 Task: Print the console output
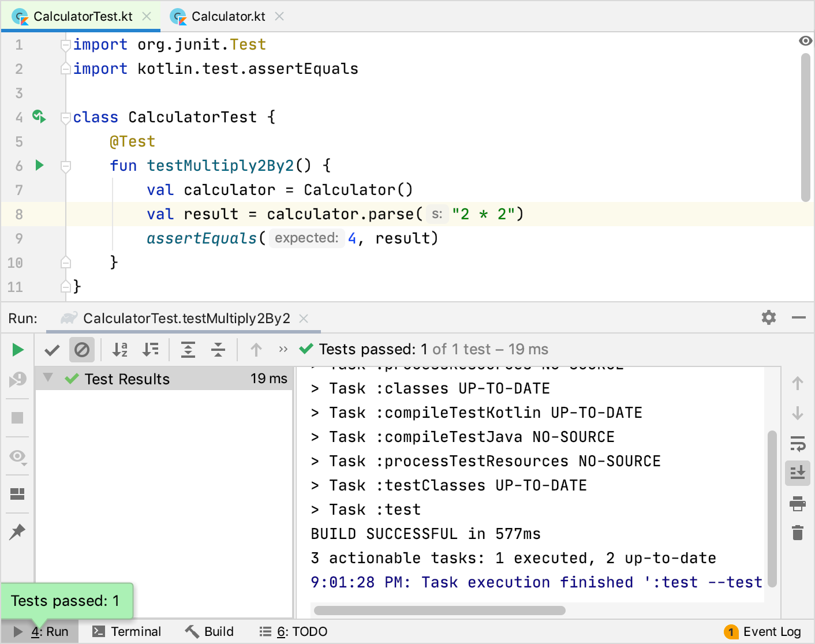point(797,503)
